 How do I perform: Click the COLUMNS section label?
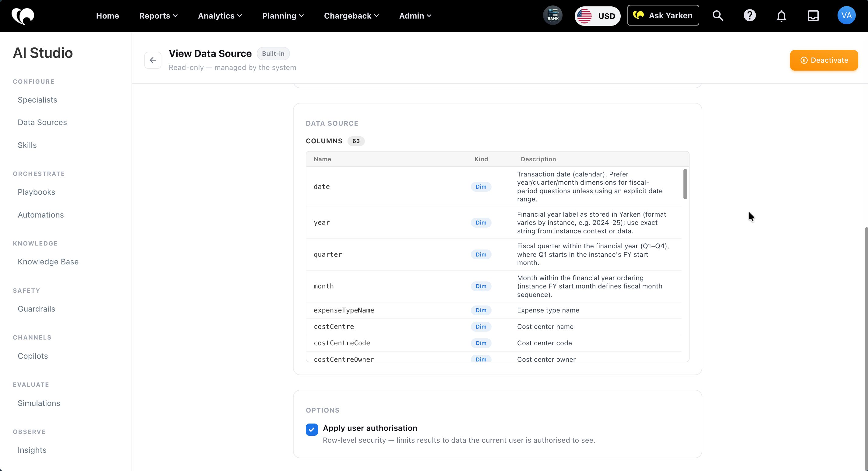point(324,141)
